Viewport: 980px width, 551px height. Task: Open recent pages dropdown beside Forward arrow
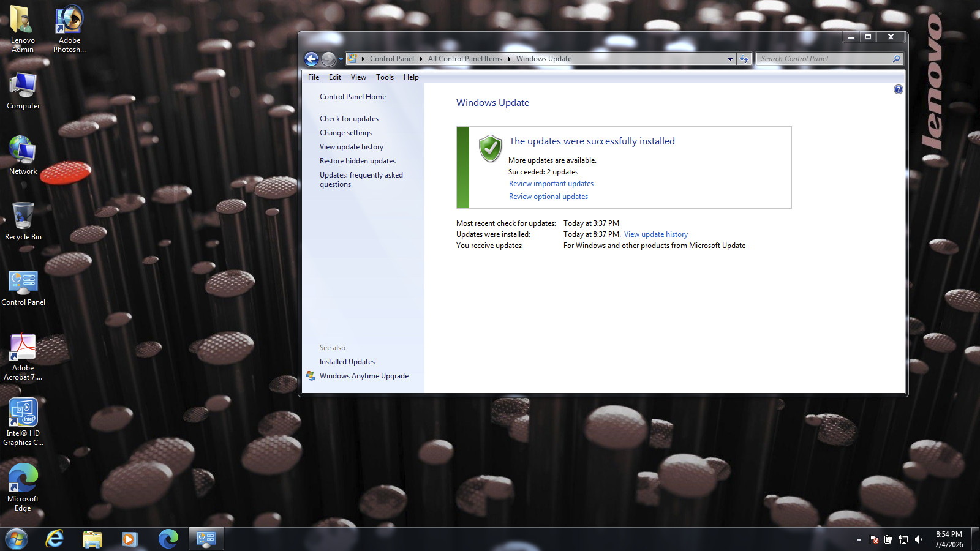click(341, 59)
